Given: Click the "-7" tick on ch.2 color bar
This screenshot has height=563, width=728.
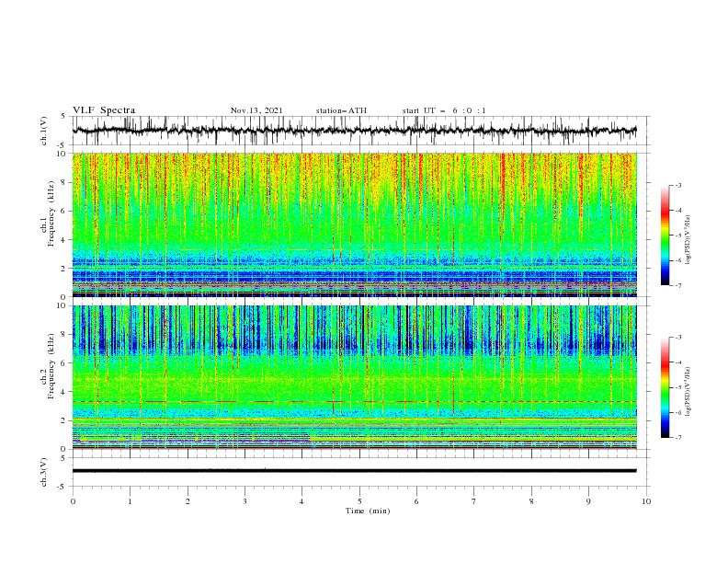Looking at the screenshot, I should [x=678, y=437].
